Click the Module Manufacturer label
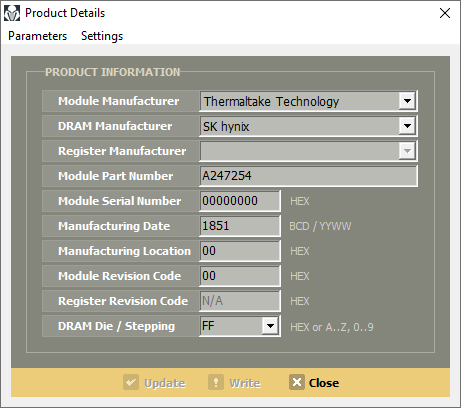The height and width of the screenshot is (408, 461). coord(119,101)
